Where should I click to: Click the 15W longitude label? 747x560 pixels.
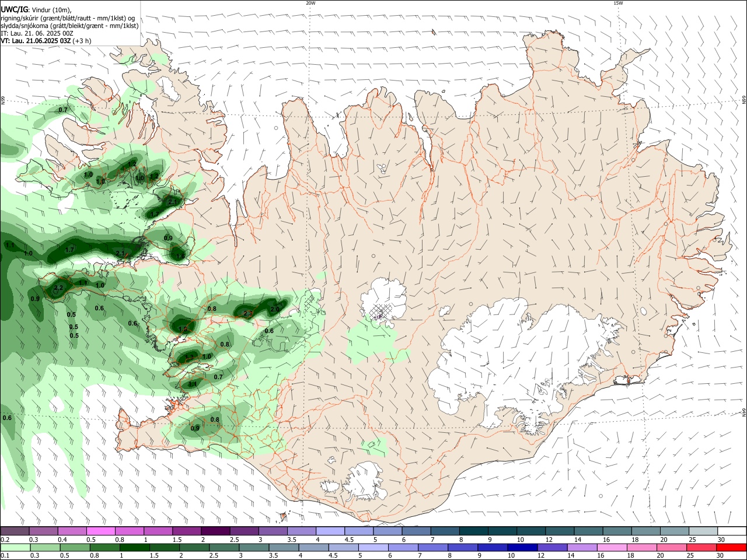pyautogui.click(x=618, y=3)
